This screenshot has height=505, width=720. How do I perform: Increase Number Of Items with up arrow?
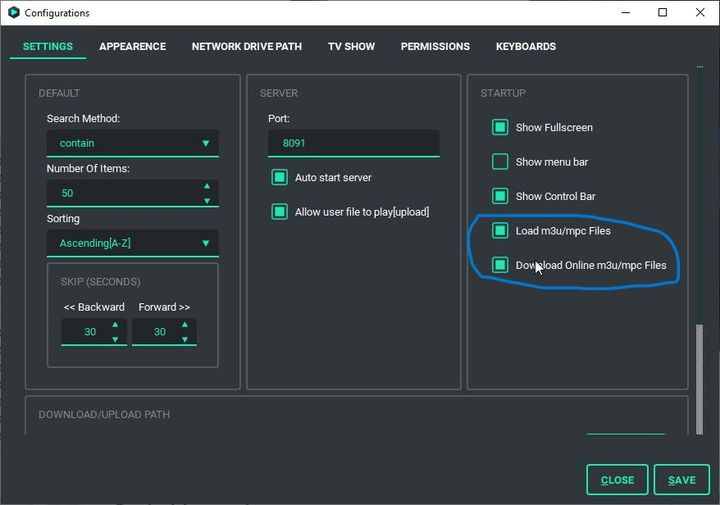coord(207,186)
